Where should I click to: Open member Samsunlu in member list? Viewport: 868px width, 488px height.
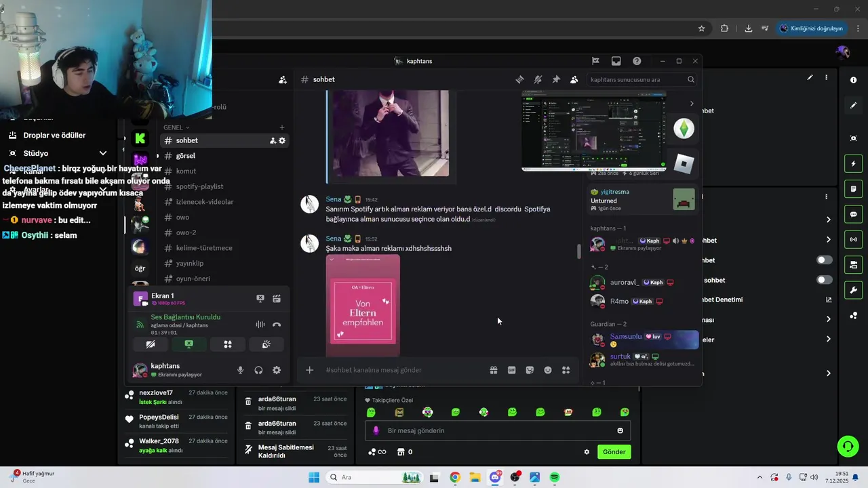pos(643,340)
